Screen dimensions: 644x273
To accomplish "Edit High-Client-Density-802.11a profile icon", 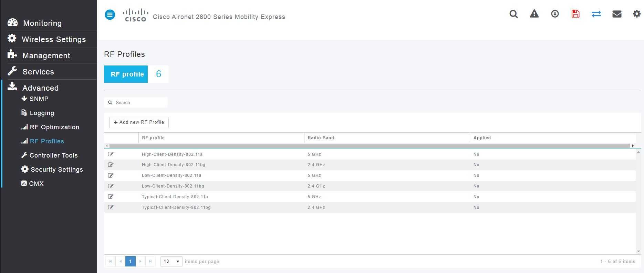I will (x=111, y=154).
